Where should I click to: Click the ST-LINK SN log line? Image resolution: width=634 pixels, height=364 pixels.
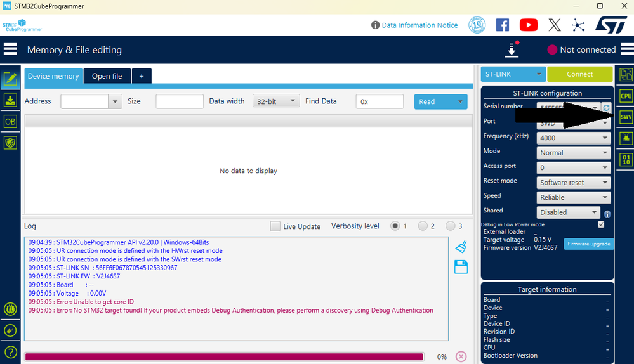pos(103,268)
